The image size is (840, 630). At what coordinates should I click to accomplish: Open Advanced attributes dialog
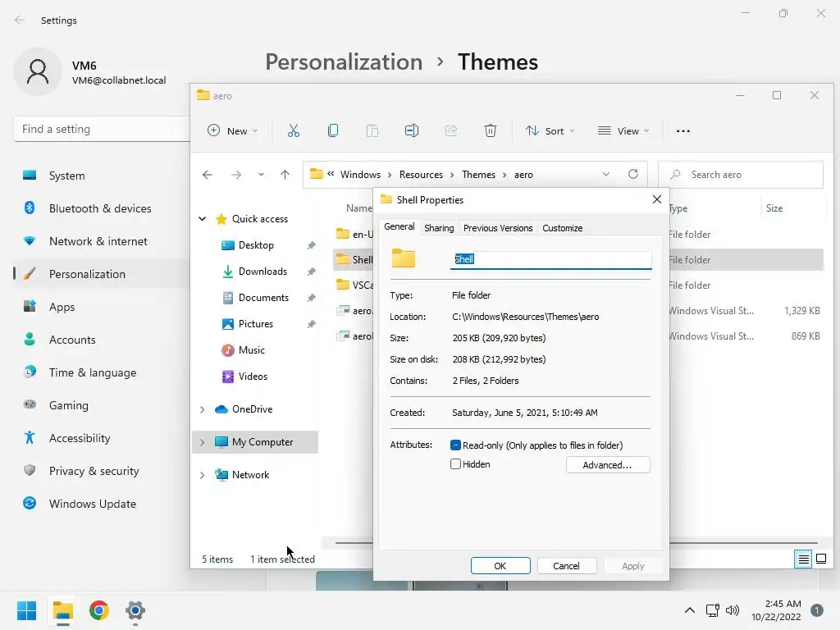pyautogui.click(x=608, y=465)
